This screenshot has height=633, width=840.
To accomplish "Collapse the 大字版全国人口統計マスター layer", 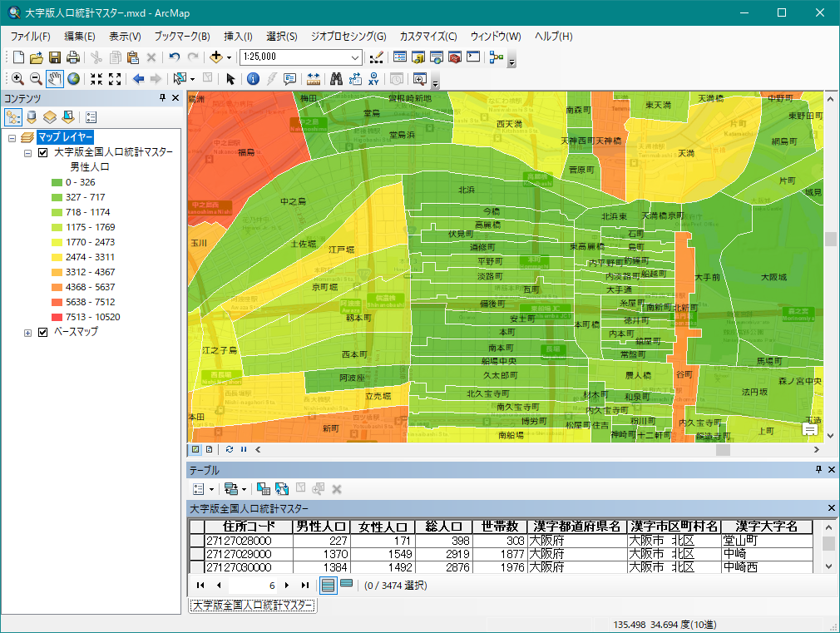I will [27, 153].
